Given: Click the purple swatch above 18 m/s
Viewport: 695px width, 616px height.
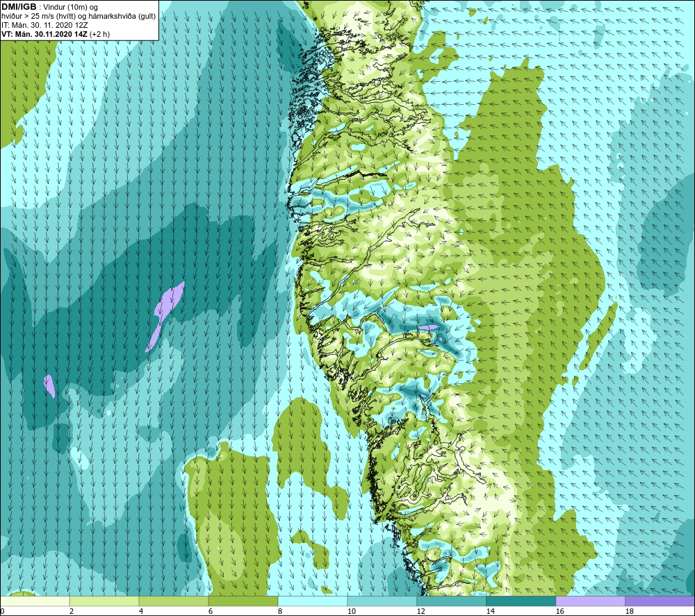Looking at the screenshot, I should click(x=660, y=601).
